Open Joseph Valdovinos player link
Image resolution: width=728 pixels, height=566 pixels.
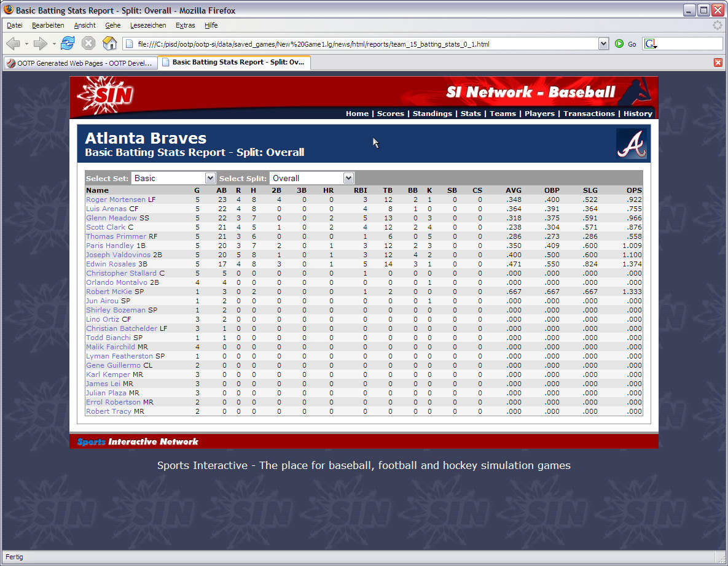118,255
